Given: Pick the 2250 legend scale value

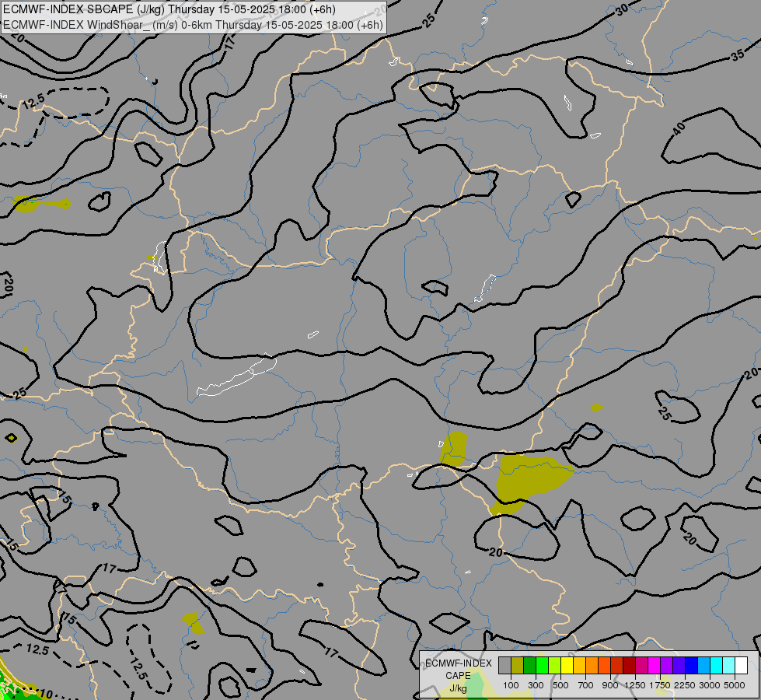Looking at the screenshot, I should [x=685, y=685].
